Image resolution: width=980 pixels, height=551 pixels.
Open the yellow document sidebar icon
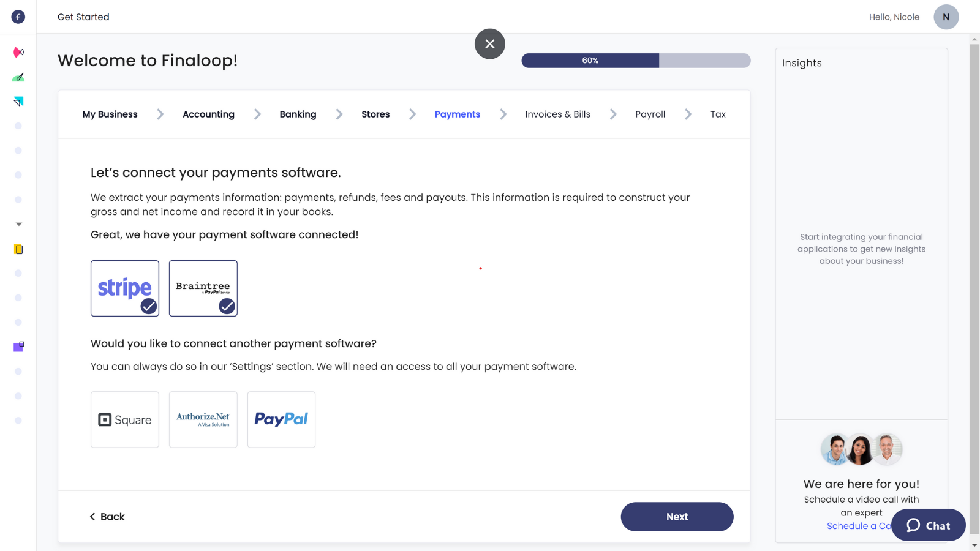click(x=18, y=249)
